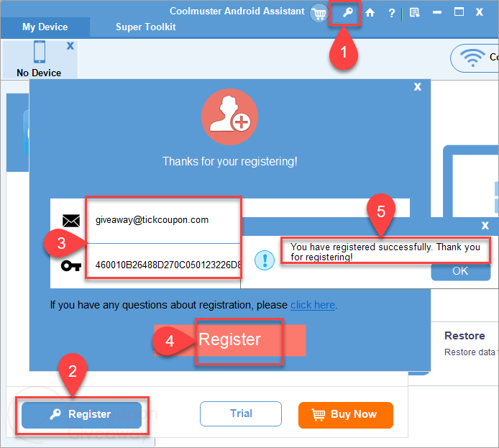Close the registration dialog
The image size is (499, 448).
pos(418,87)
